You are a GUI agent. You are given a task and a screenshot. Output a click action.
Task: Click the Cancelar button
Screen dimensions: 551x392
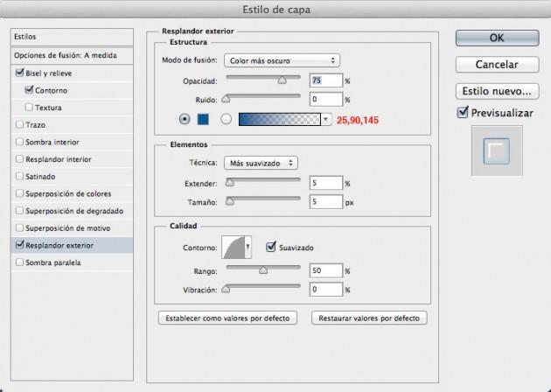pos(498,65)
